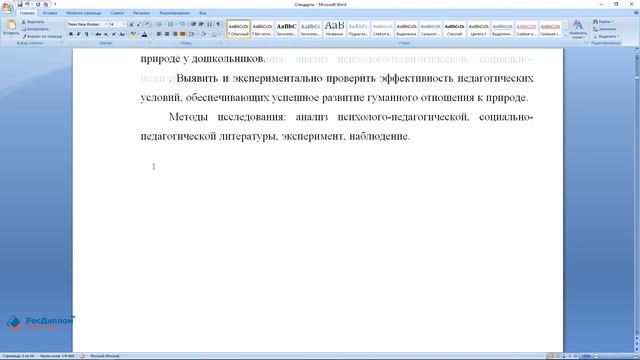The width and height of the screenshot is (640, 360).
Task: Apply Название style
Action: pos(334,29)
